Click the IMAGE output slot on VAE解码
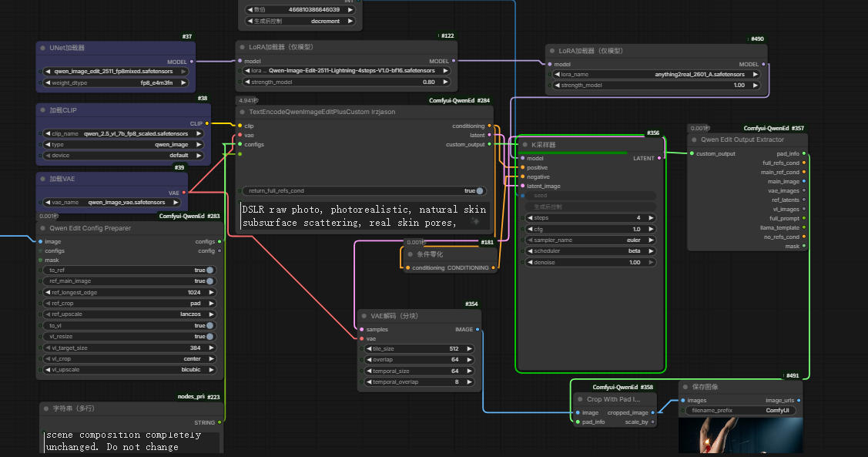868x457 pixels. tap(478, 330)
